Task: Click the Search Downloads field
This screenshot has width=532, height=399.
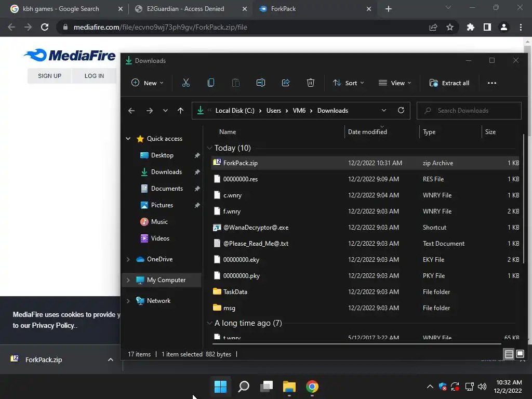Action: coord(469,111)
